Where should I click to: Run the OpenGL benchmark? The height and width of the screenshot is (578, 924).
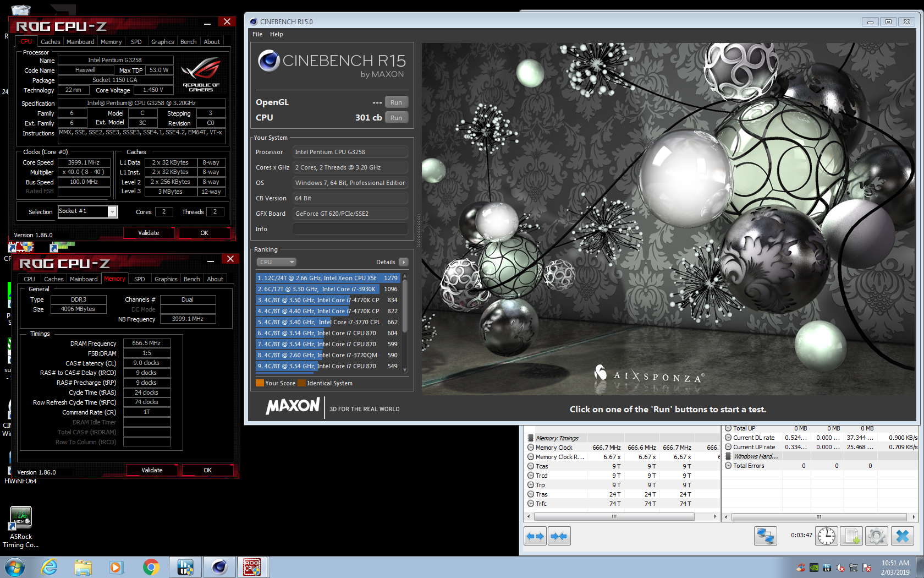pyautogui.click(x=396, y=102)
